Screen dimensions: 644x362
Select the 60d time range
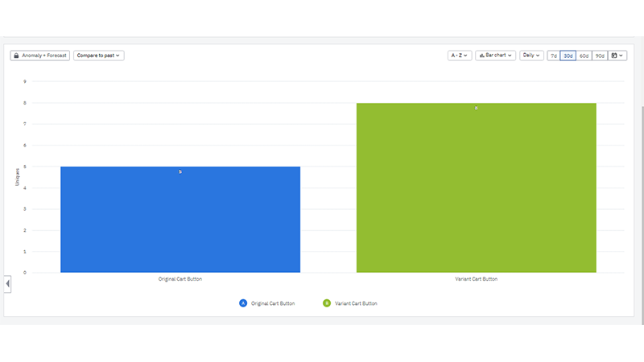tap(584, 56)
